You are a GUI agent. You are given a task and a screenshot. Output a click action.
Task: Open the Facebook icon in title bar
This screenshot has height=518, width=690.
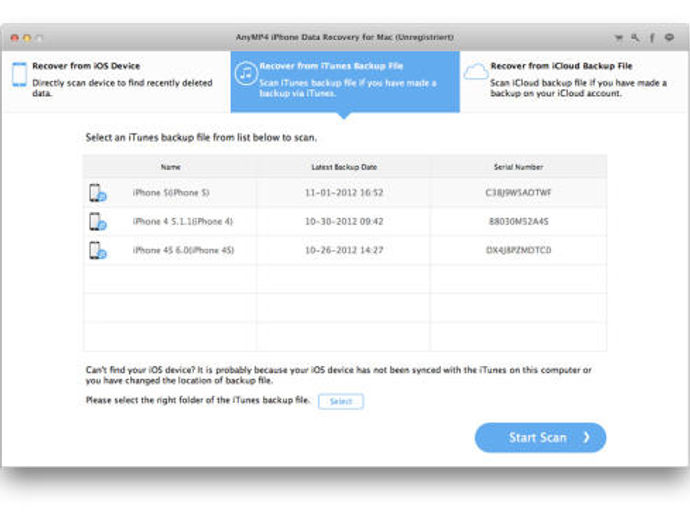click(x=652, y=38)
